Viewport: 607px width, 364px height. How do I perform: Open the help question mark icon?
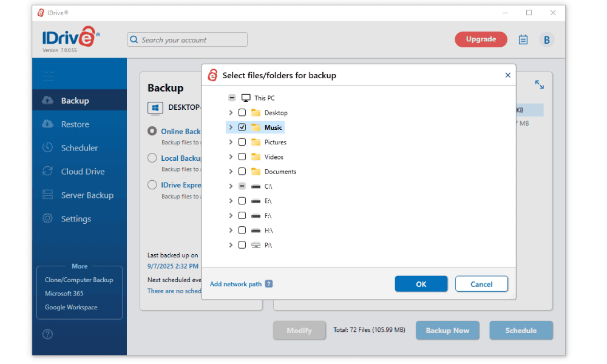(47, 334)
